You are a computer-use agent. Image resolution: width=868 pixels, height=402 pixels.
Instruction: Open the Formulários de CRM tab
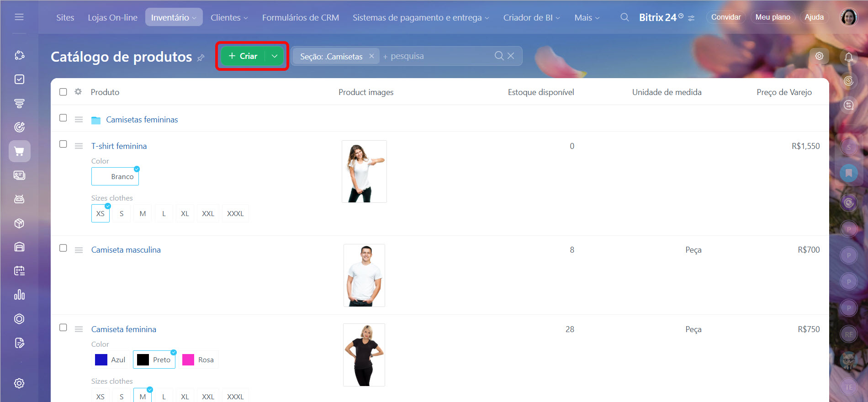tap(301, 17)
